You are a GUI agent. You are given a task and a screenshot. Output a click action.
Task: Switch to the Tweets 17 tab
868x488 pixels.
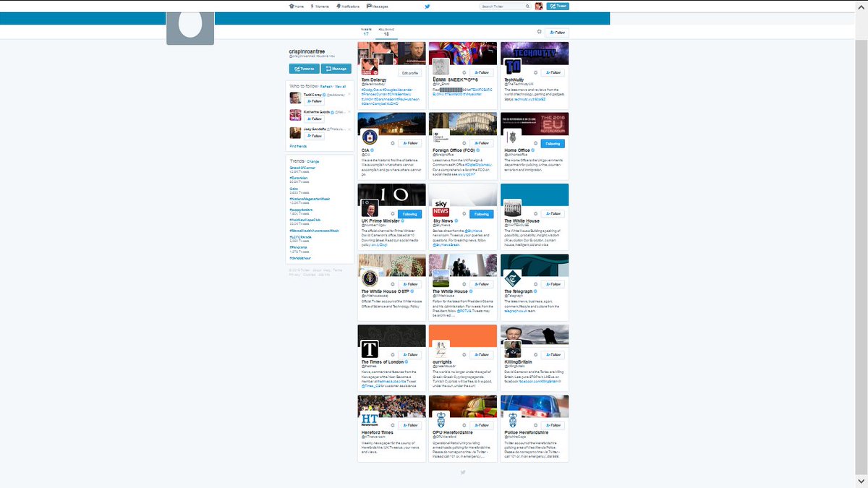pyautogui.click(x=366, y=32)
